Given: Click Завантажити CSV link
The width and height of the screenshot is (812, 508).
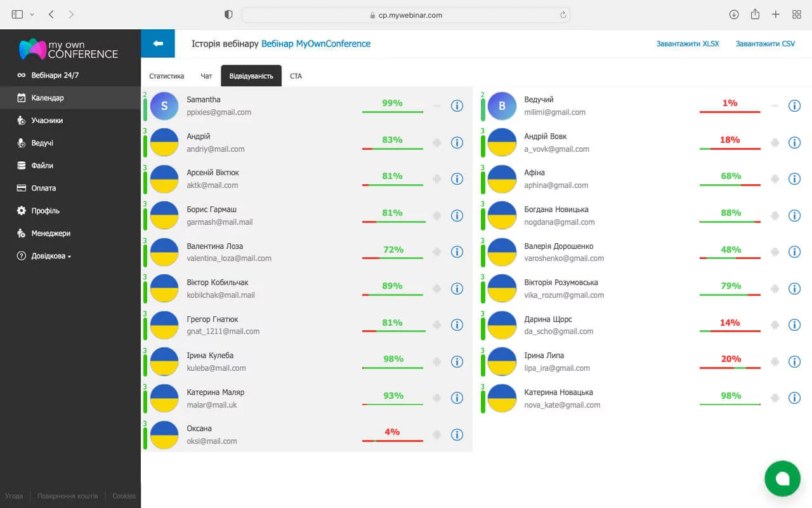Looking at the screenshot, I should (x=765, y=44).
